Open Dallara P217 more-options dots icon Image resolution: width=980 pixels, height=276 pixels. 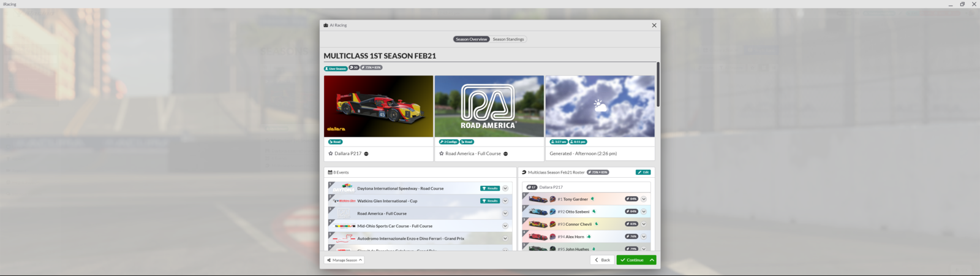click(x=366, y=154)
